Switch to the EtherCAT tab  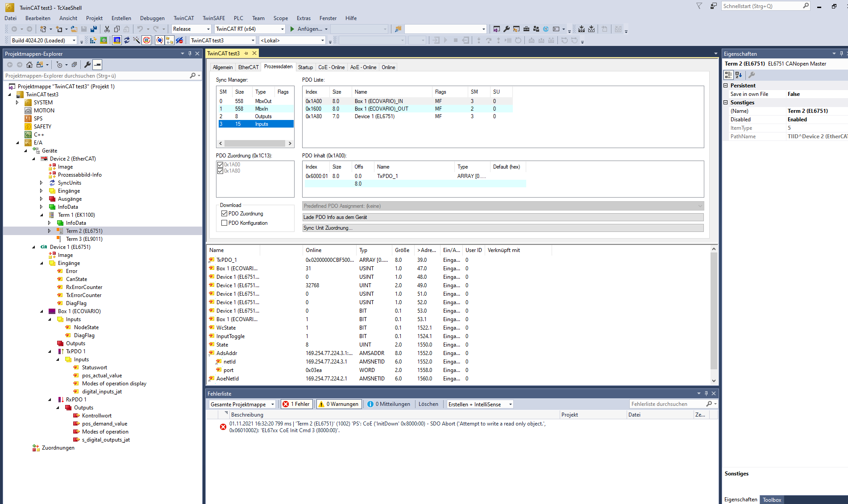click(248, 67)
